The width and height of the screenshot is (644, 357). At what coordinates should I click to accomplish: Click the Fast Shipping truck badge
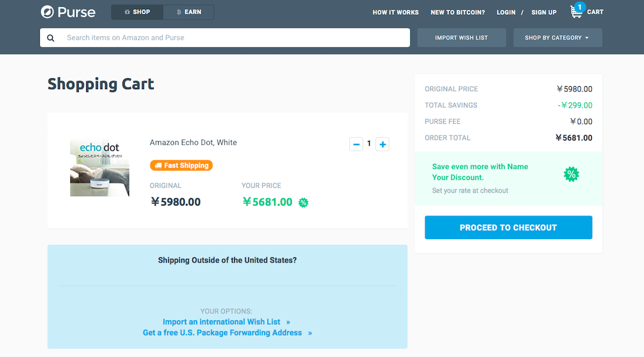click(x=181, y=165)
